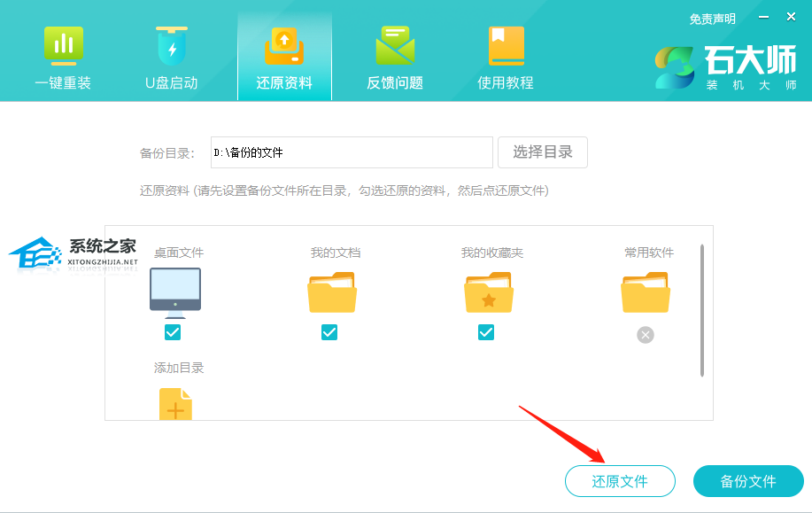Image resolution: width=812 pixels, height=513 pixels.
Task: Click the 桌面文件 monitor icon
Action: coord(175,292)
